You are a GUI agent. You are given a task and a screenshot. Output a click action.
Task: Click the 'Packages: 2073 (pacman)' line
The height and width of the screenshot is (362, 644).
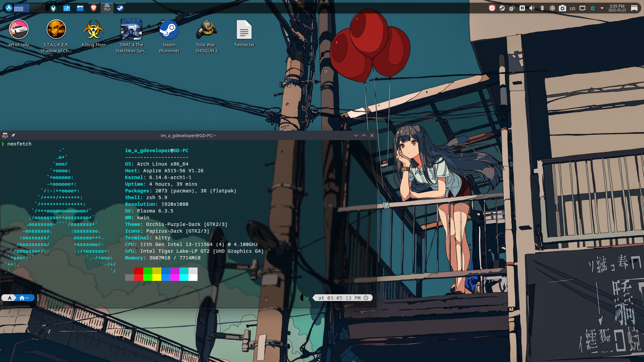(x=181, y=191)
